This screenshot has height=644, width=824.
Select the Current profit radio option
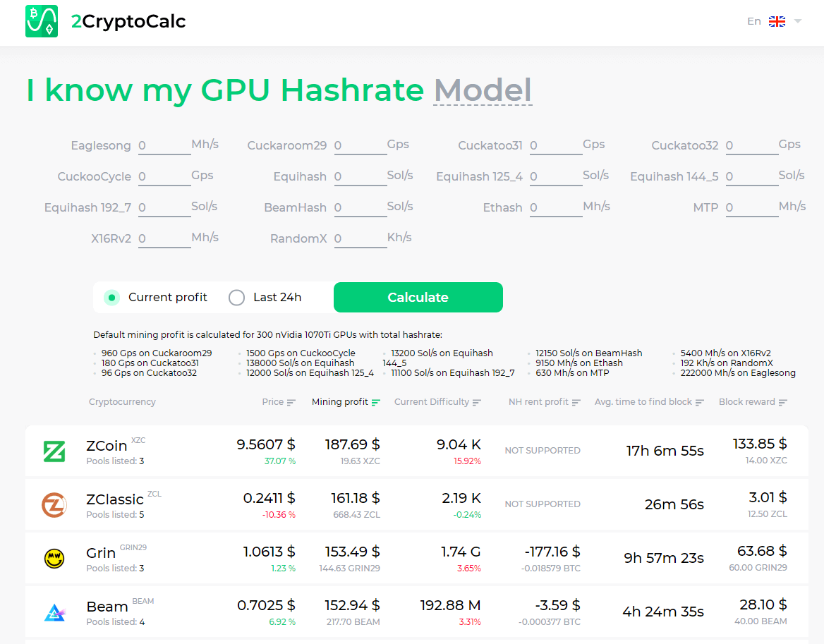pyautogui.click(x=111, y=298)
